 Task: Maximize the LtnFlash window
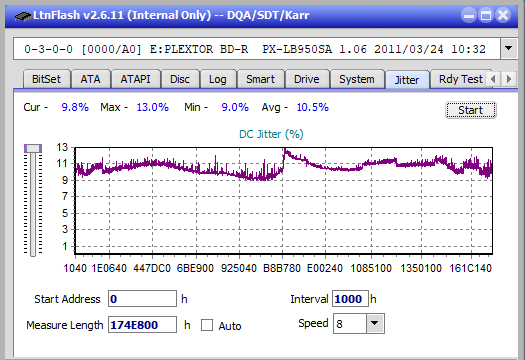pyautogui.click(x=486, y=15)
